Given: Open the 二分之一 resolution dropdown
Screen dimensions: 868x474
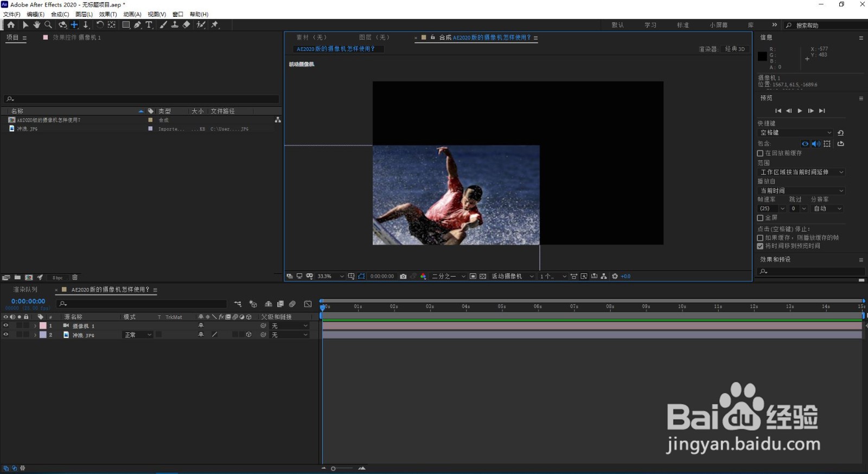Looking at the screenshot, I should (x=449, y=276).
